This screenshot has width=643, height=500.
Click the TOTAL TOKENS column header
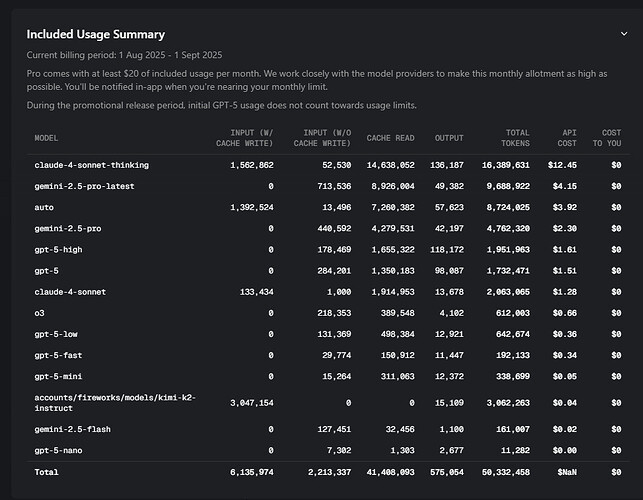click(x=515, y=138)
